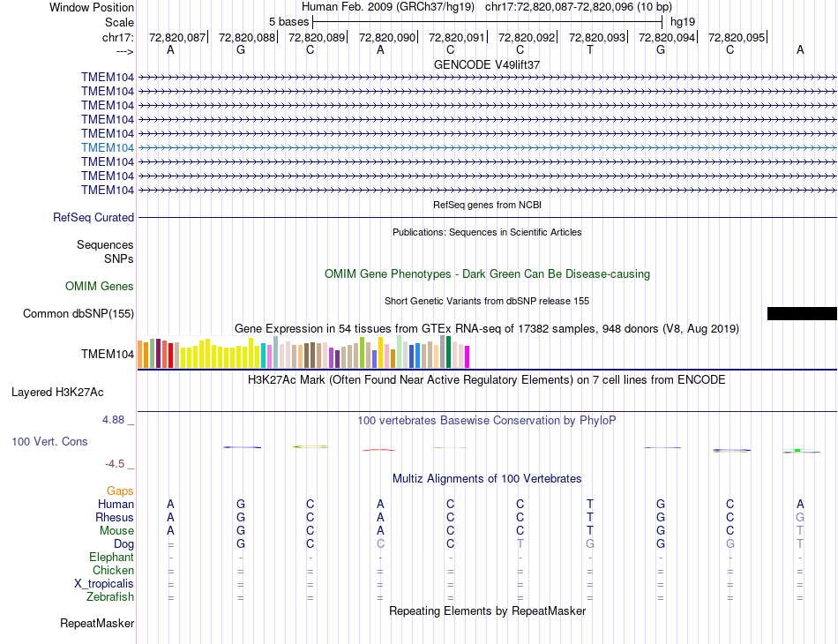Image resolution: width=838 pixels, height=644 pixels.
Task: Select the X_tropicalis alignment row label
Action: (104, 584)
